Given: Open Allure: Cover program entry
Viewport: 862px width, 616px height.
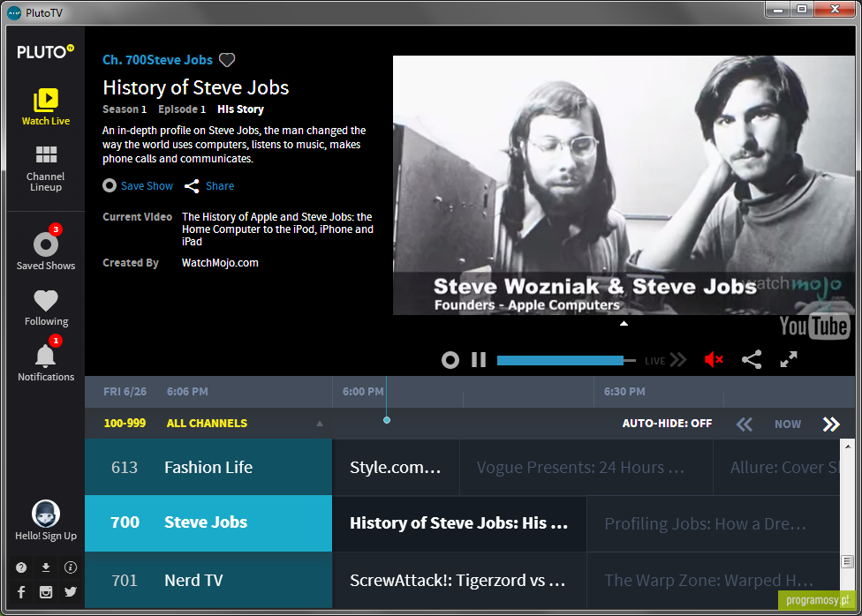Looking at the screenshot, I should coord(776,467).
